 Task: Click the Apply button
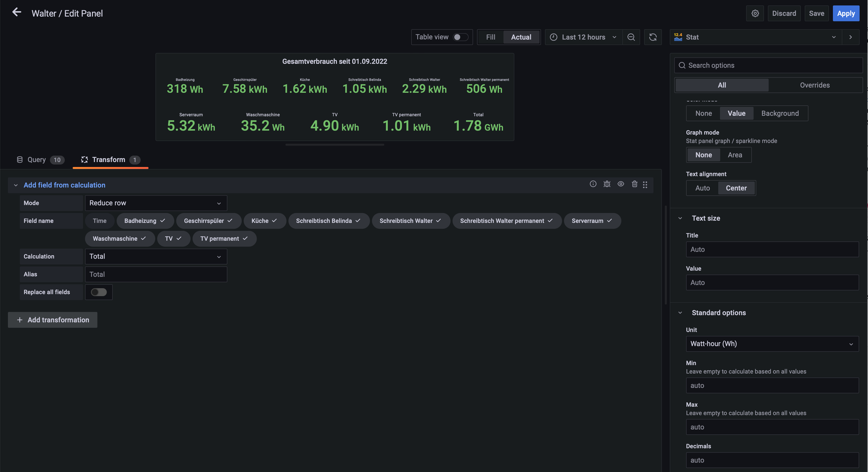click(845, 14)
